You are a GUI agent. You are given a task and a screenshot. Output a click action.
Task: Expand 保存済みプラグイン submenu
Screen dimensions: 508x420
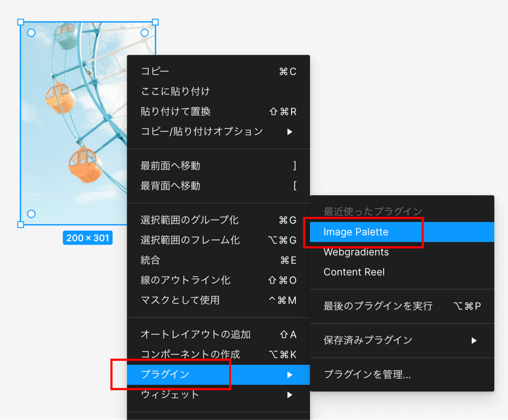coord(402,341)
